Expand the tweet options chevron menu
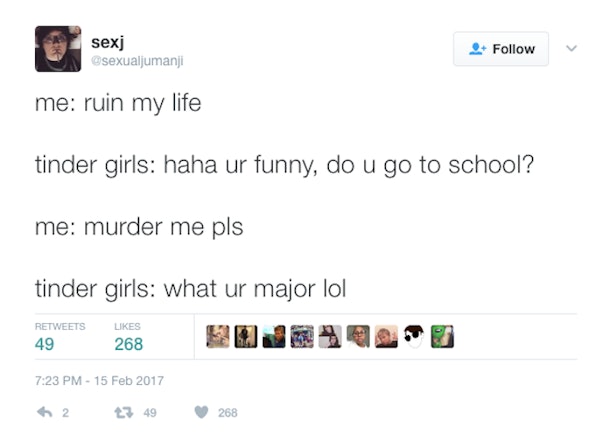 [571, 48]
